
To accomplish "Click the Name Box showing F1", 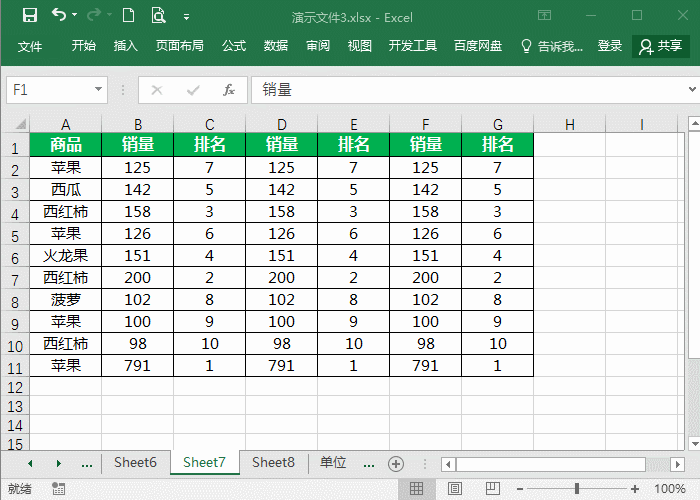I will point(49,90).
